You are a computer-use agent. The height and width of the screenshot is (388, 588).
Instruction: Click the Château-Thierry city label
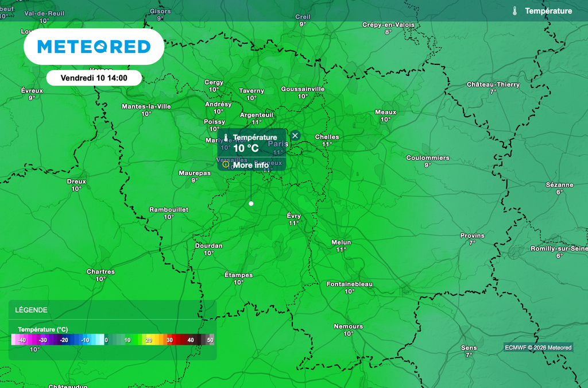point(493,84)
